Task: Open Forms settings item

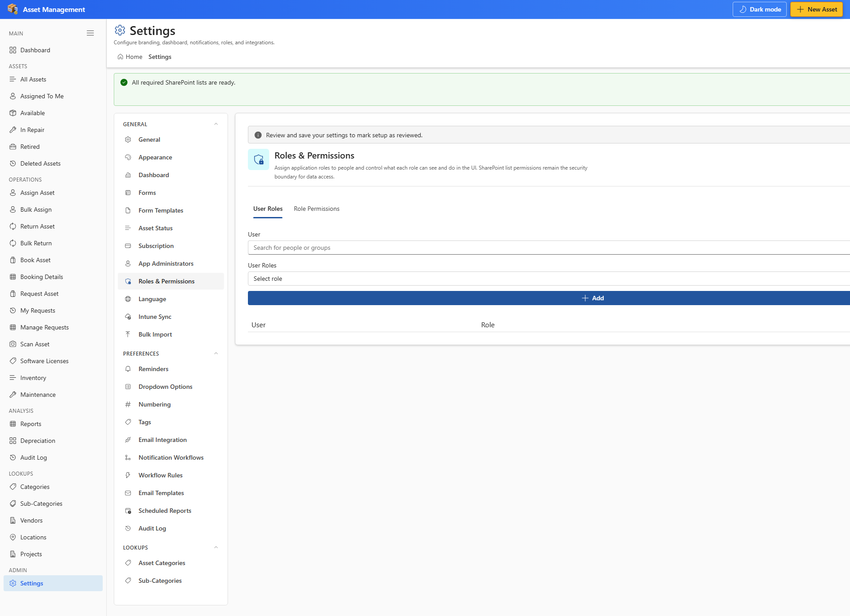Action: pos(171,193)
